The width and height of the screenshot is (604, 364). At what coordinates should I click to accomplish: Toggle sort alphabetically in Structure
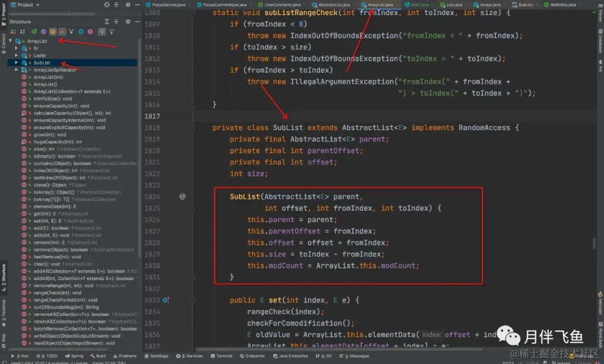click(22, 31)
